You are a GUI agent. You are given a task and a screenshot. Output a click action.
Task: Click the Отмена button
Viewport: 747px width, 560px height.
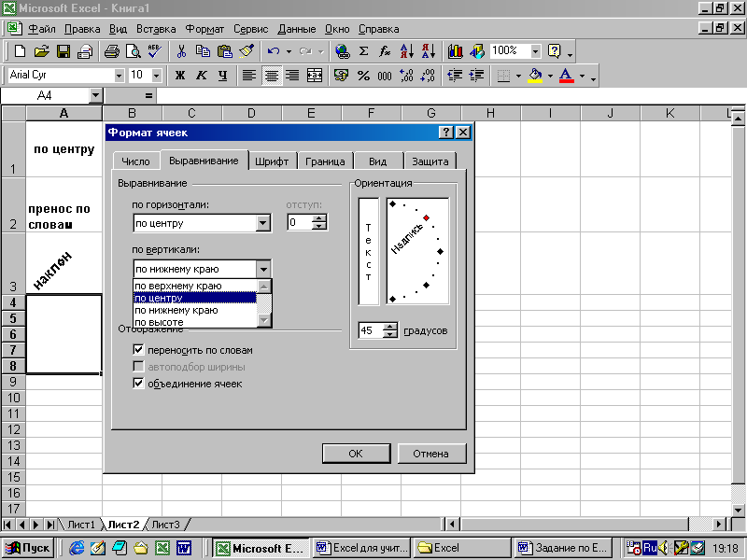coord(430,454)
